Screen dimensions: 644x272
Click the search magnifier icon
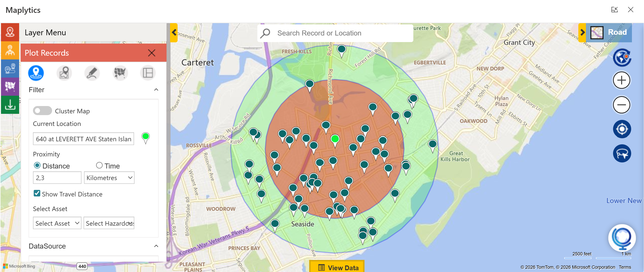pos(265,33)
